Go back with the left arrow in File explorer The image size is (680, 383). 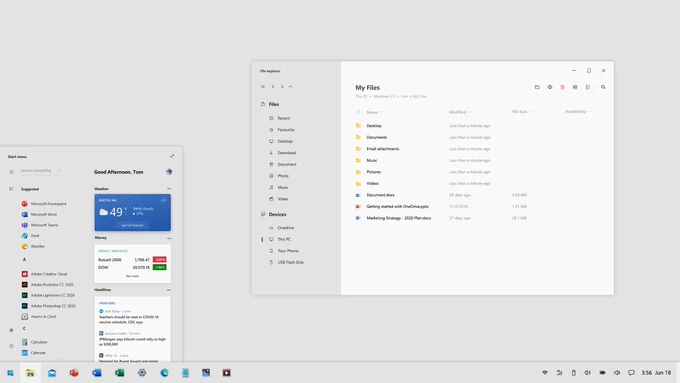tap(273, 87)
